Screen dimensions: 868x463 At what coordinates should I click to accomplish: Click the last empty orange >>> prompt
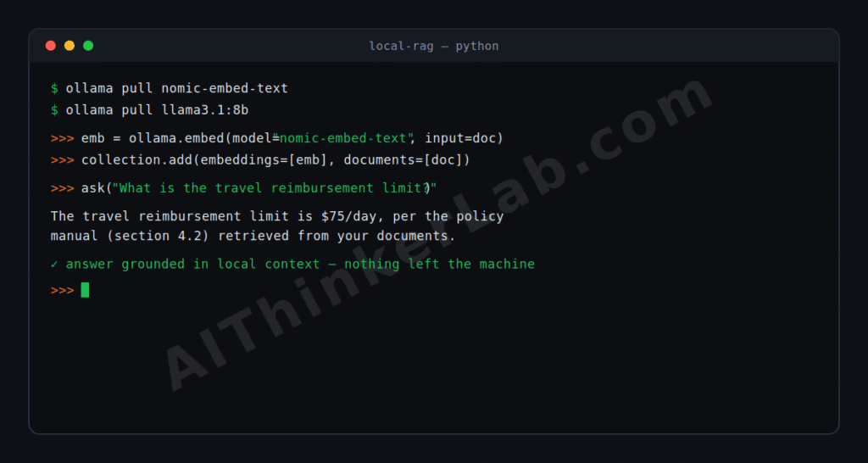62,290
